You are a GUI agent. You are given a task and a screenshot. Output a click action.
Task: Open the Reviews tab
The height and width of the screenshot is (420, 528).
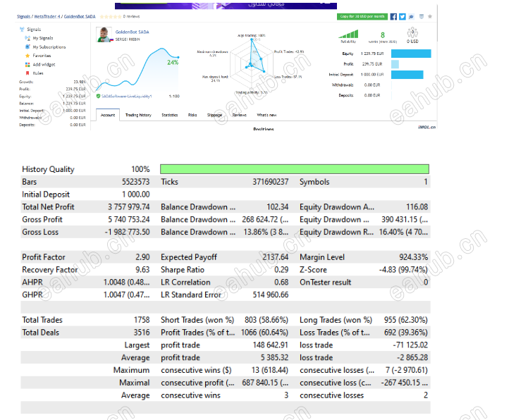[240, 115]
